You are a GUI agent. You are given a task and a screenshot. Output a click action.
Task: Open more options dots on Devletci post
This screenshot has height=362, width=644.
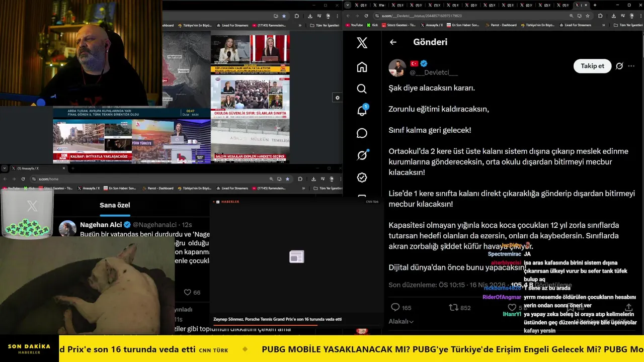[631, 66]
